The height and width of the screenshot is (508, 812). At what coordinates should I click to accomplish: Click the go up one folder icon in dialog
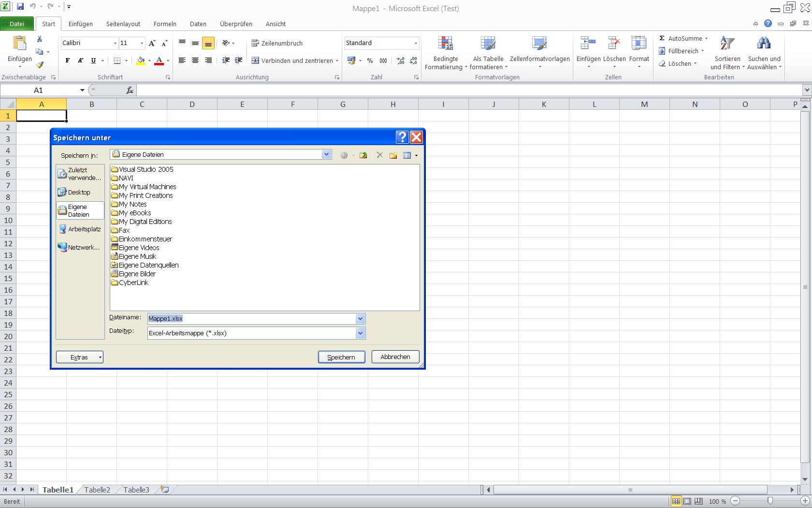(x=363, y=155)
